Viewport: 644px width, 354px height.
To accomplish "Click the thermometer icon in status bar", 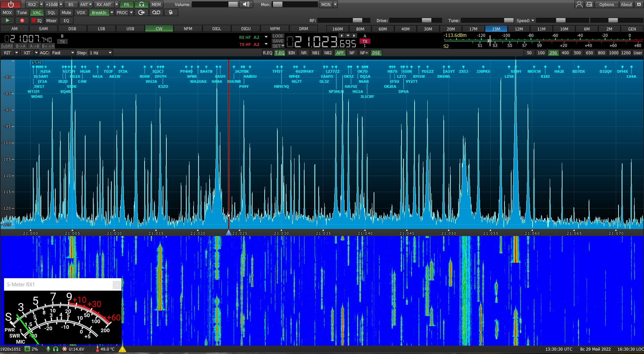I will [97, 349].
